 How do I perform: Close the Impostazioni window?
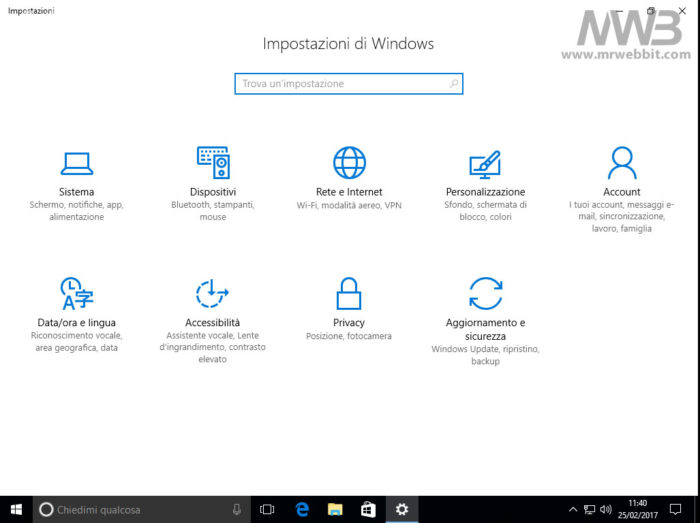tap(682, 11)
